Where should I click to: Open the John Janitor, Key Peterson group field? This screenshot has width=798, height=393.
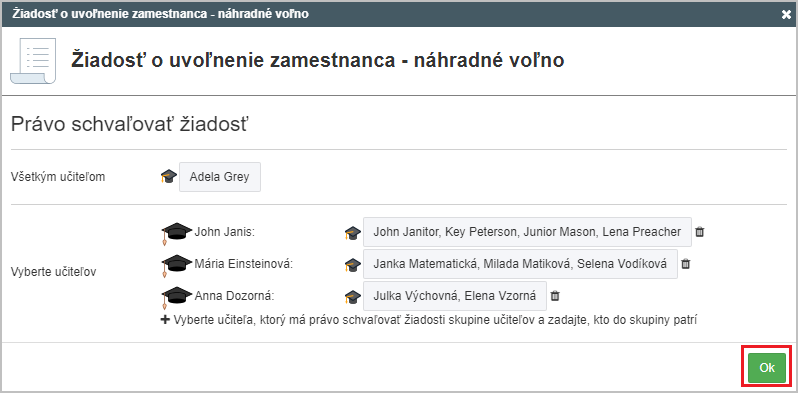click(527, 232)
